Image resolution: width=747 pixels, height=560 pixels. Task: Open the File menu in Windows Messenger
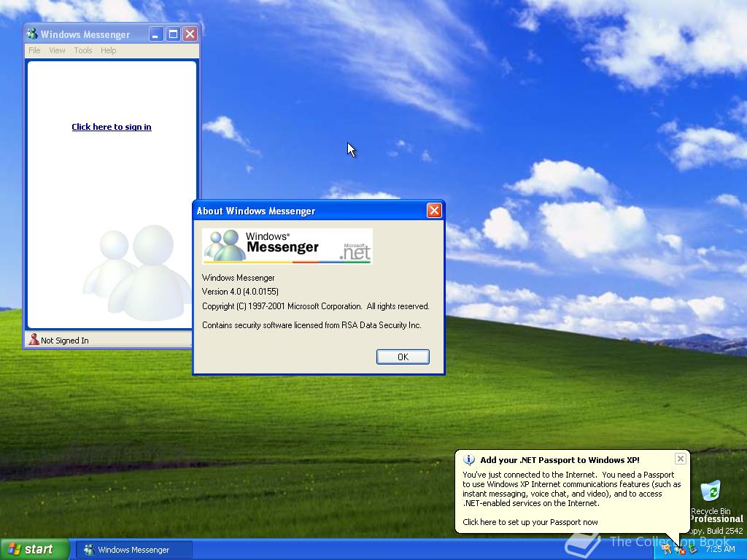click(34, 50)
